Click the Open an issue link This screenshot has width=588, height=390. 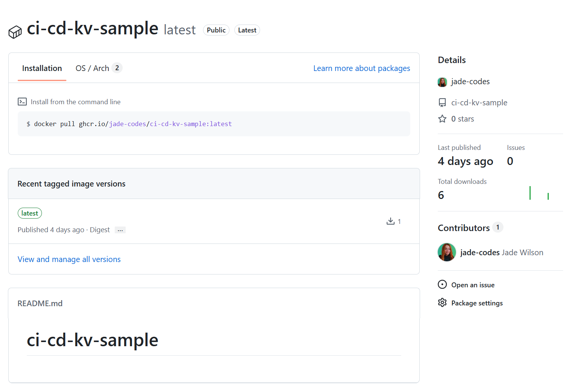473,285
